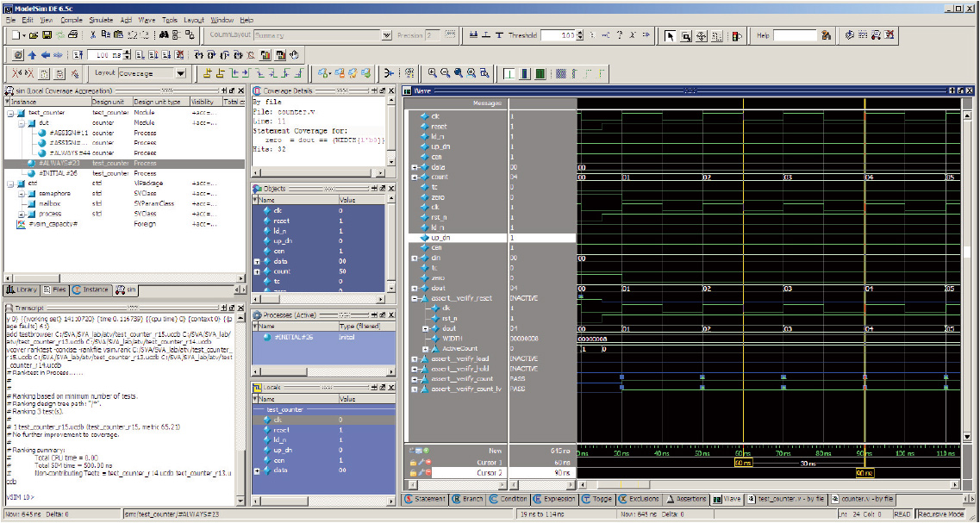Screen dimensions: 980x523
Task: Click the Open folder icon
Action: 34,35
